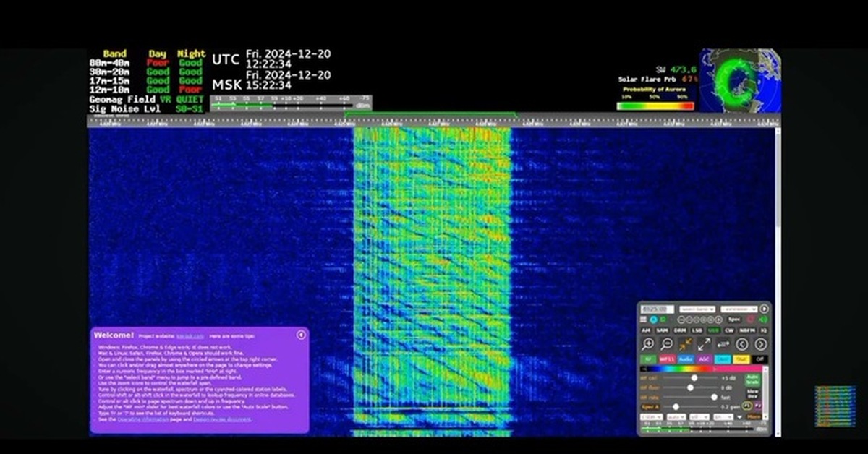
Task: Adjust the WF ceil slider handle
Action: pyautogui.click(x=694, y=377)
